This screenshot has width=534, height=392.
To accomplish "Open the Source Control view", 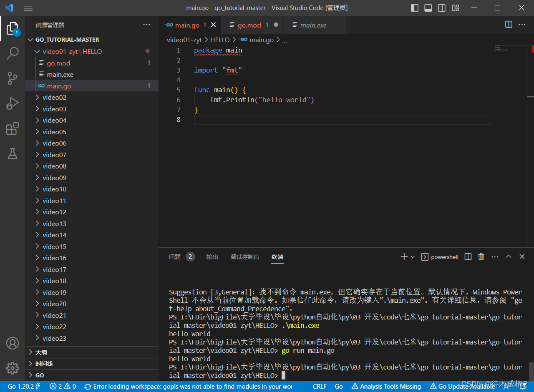I will click(x=13, y=78).
